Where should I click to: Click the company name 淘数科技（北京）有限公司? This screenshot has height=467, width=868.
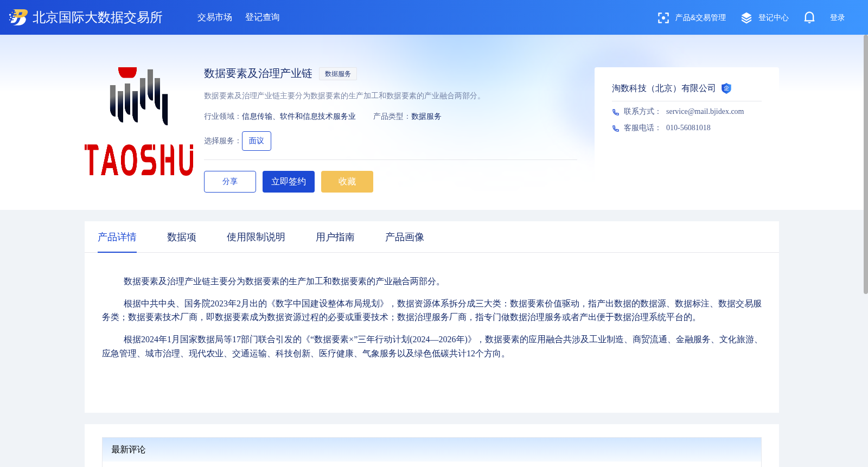663,88
